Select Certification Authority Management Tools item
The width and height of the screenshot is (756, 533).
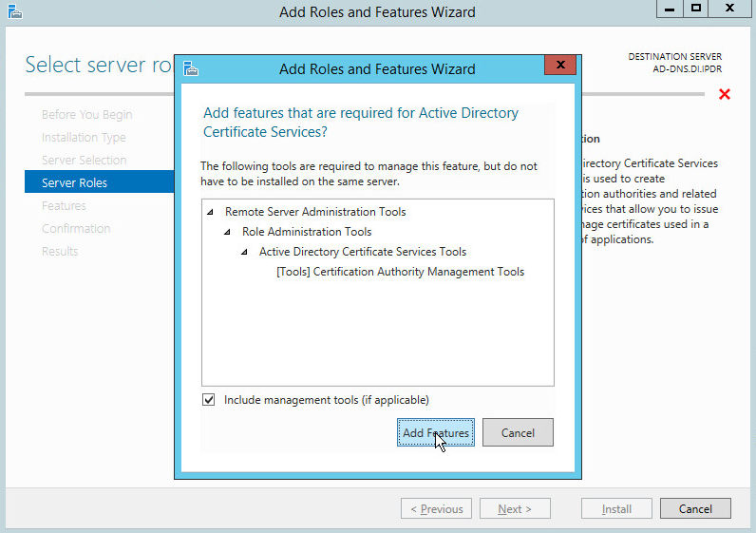[400, 272]
